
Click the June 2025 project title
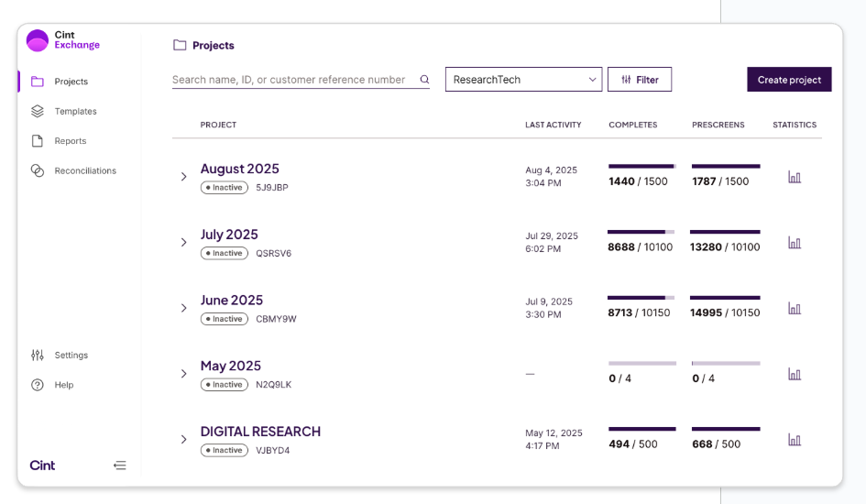tap(232, 301)
